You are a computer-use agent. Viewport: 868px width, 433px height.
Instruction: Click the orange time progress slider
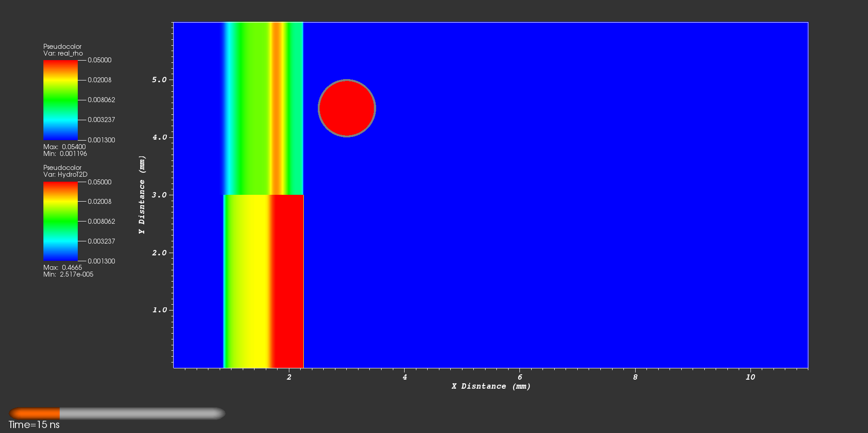pyautogui.click(x=117, y=414)
